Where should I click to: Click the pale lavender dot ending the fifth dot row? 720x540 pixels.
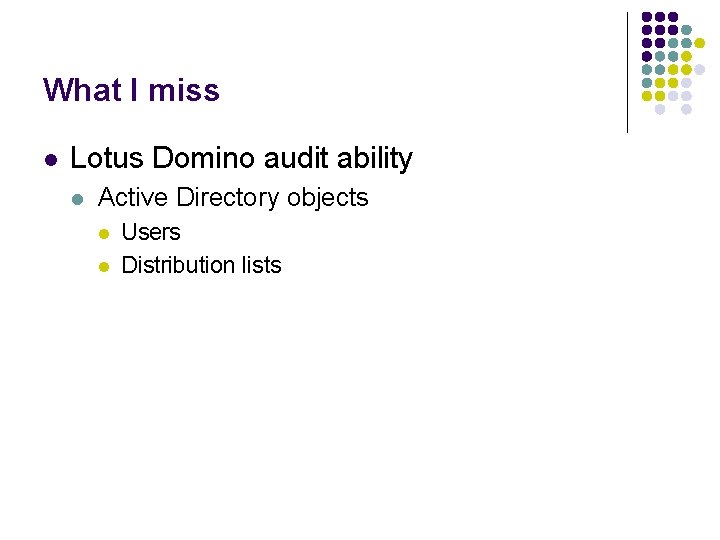coord(699,70)
